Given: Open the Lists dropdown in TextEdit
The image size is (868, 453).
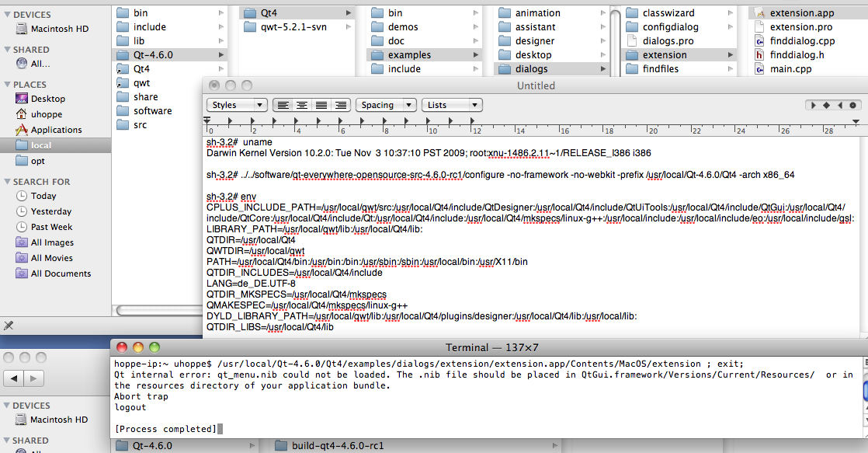Looking at the screenshot, I should pos(453,105).
